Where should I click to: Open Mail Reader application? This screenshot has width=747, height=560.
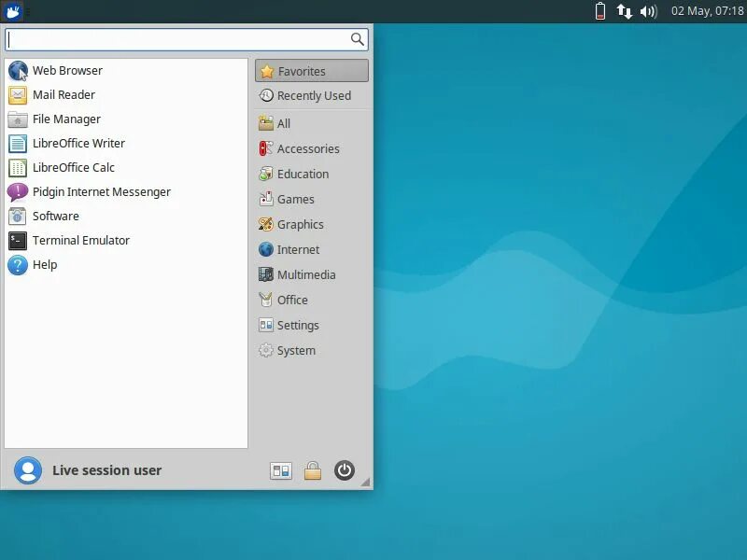pos(126,95)
